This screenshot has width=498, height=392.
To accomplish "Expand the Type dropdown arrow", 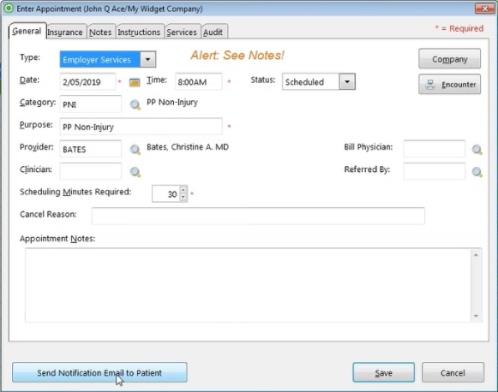I will [x=148, y=60].
